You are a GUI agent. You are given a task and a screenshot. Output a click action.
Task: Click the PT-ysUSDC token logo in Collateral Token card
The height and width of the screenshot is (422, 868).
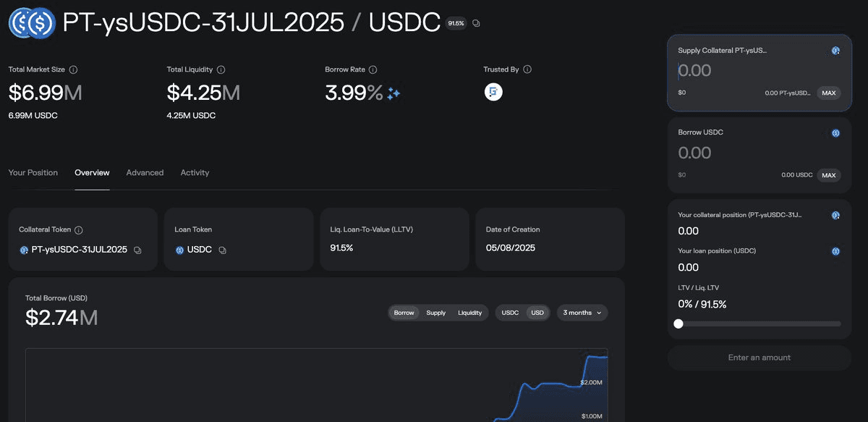point(24,250)
